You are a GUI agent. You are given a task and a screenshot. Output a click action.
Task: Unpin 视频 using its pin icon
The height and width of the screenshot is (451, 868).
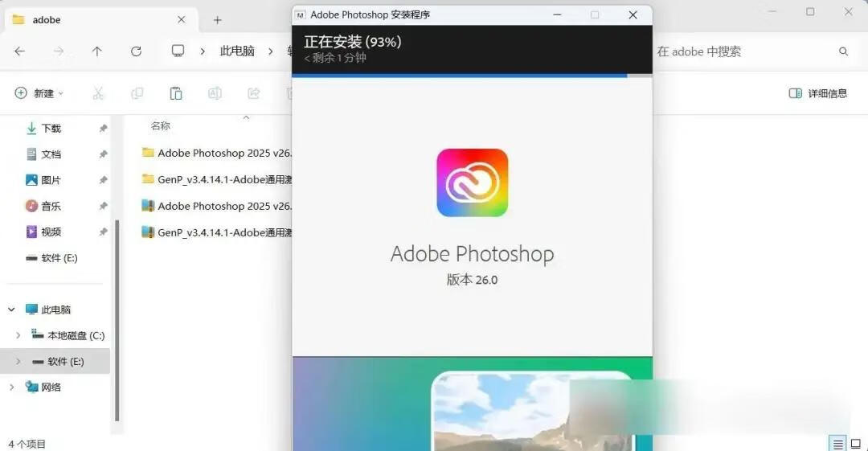coord(103,232)
